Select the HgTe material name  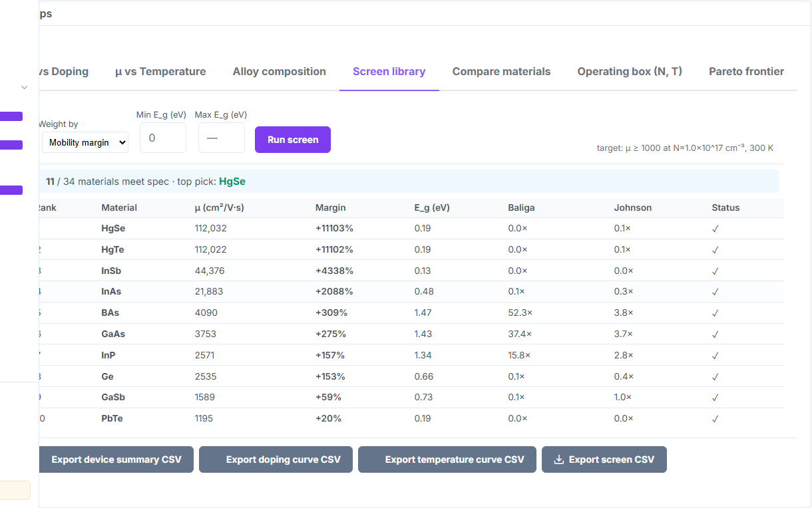(112, 249)
